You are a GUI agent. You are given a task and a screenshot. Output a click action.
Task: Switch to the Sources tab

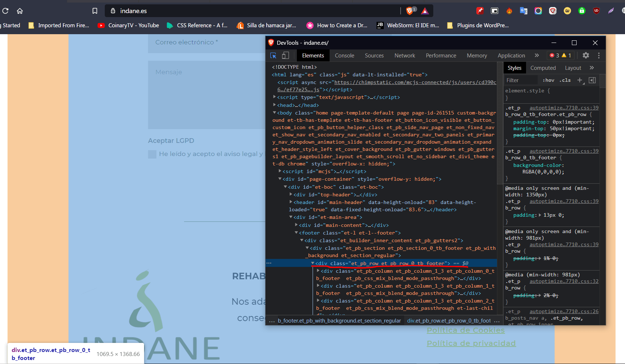coord(374,55)
